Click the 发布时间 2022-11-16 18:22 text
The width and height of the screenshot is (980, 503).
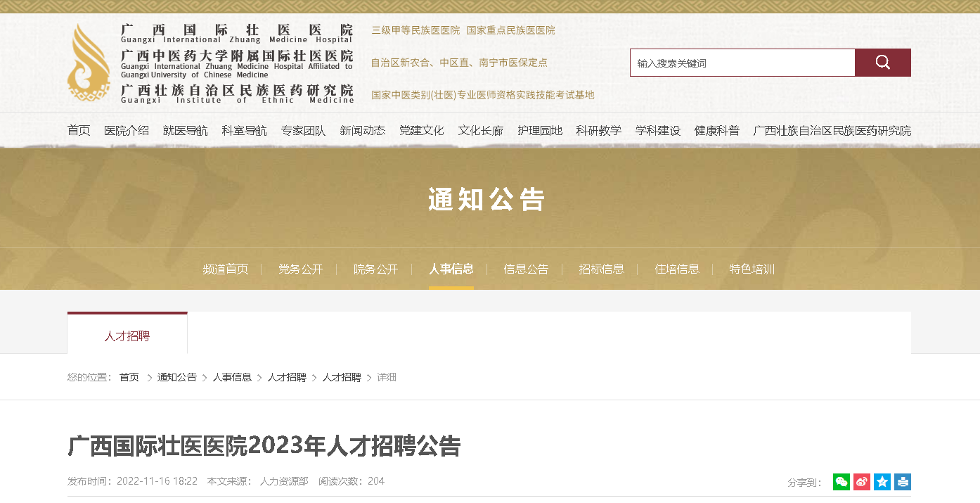[132, 481]
